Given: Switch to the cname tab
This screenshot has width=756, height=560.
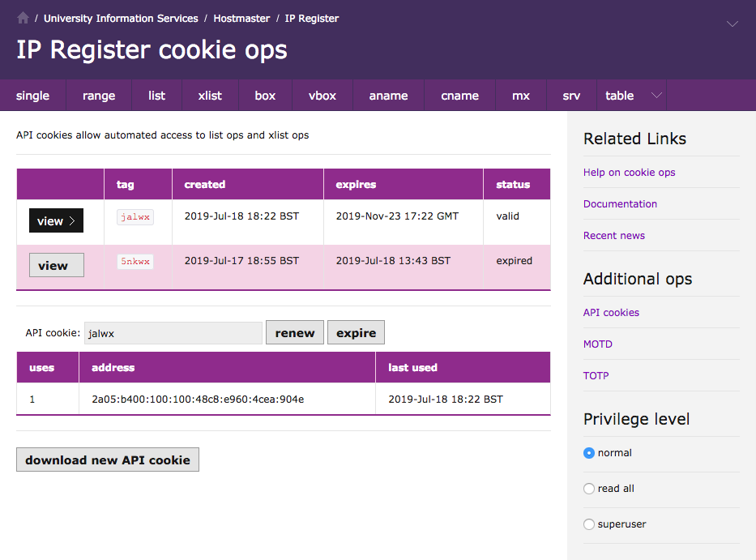Looking at the screenshot, I should (459, 96).
